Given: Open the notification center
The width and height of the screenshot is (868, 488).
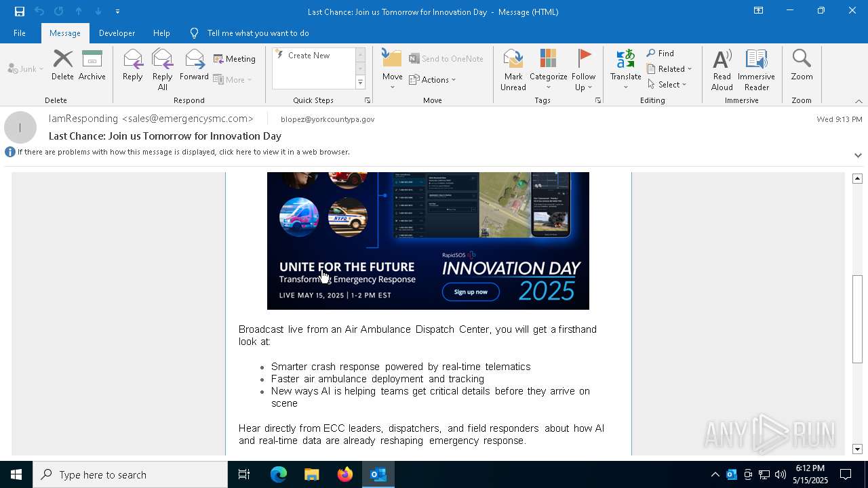Looking at the screenshot, I should [x=846, y=474].
